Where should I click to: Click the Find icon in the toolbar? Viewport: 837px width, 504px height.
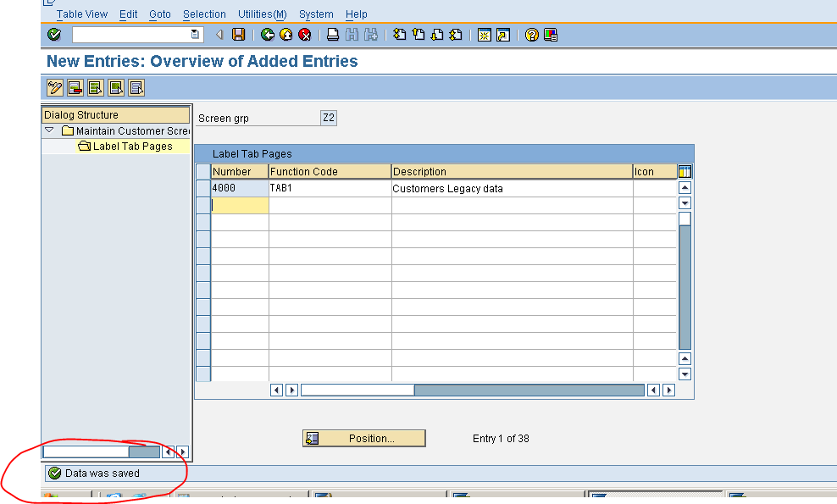click(352, 35)
